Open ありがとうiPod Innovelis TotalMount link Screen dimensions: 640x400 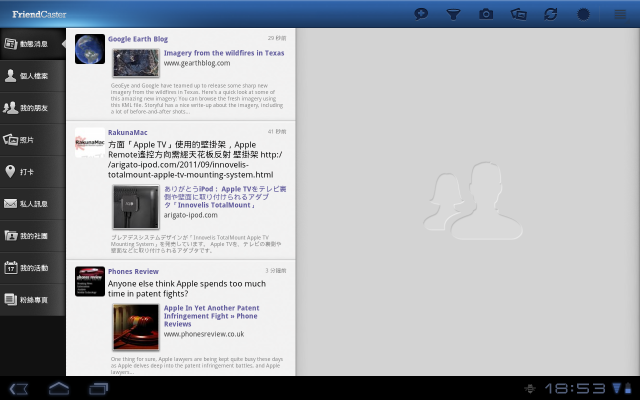[x=225, y=197]
